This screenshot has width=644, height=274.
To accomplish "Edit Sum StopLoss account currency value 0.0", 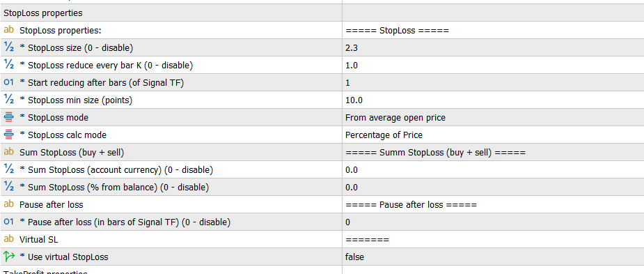I will (493, 169).
